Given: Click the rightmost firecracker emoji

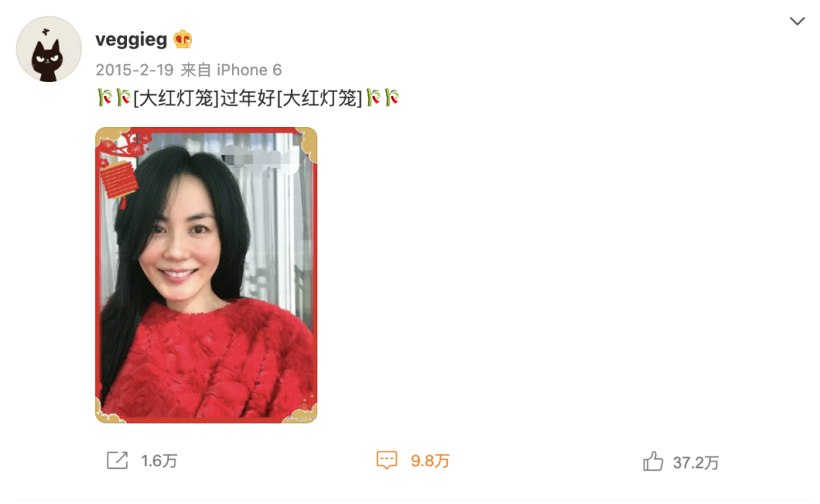Looking at the screenshot, I should coord(392,98).
